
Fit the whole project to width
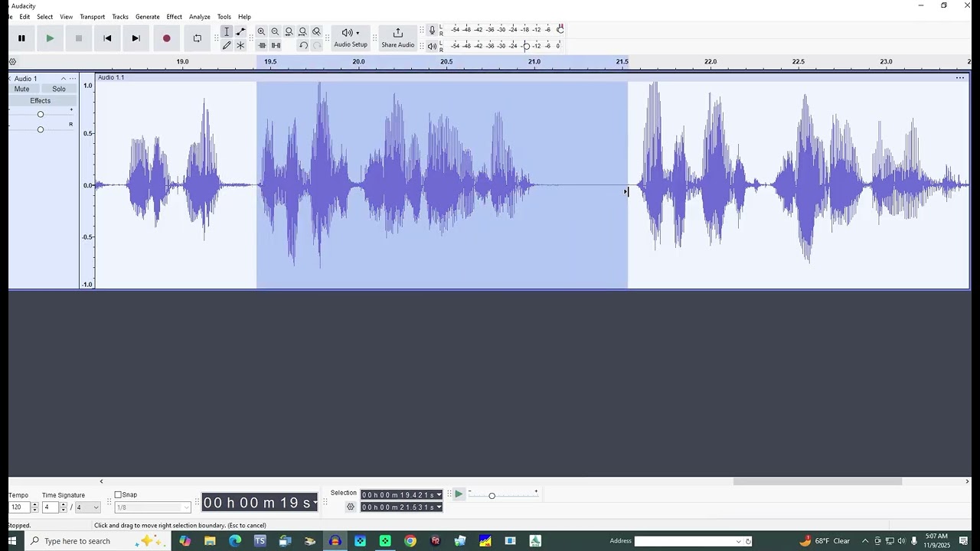coord(302,31)
